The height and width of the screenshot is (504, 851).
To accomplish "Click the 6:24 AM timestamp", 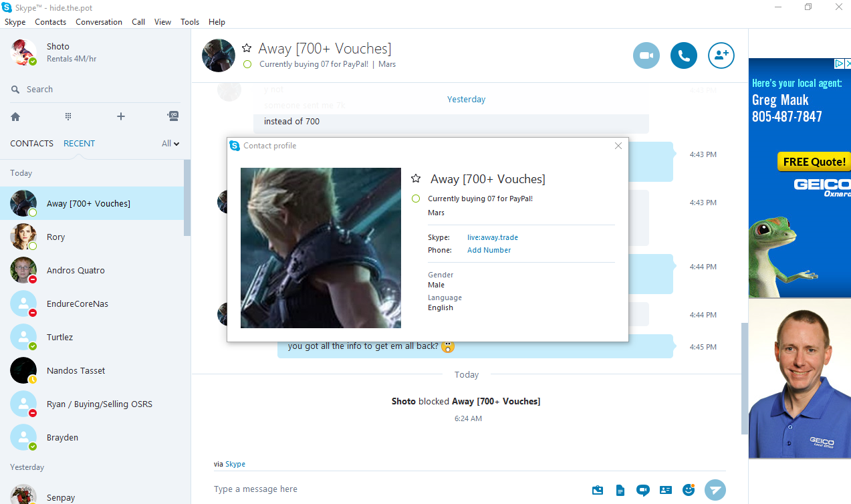I will 468,418.
